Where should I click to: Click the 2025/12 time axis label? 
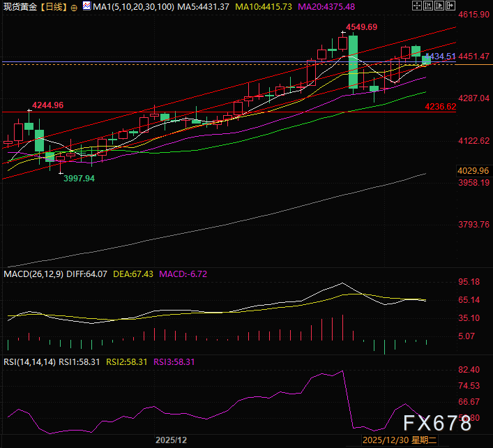171,440
